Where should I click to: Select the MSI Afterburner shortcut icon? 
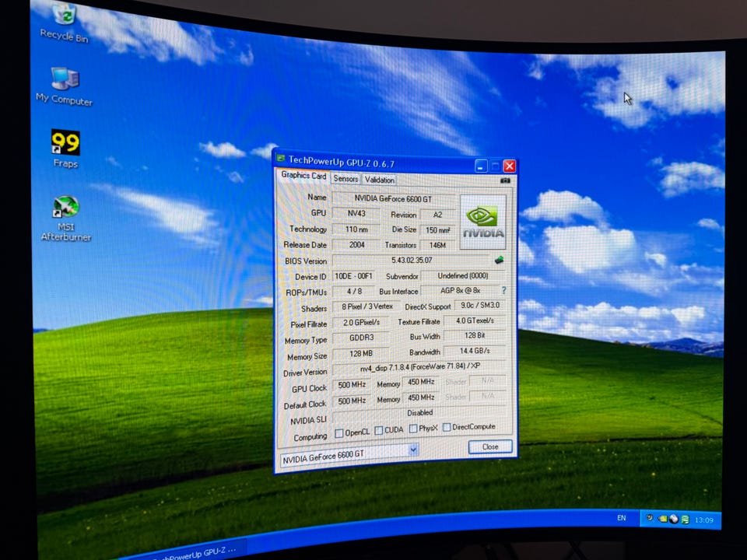[65, 219]
